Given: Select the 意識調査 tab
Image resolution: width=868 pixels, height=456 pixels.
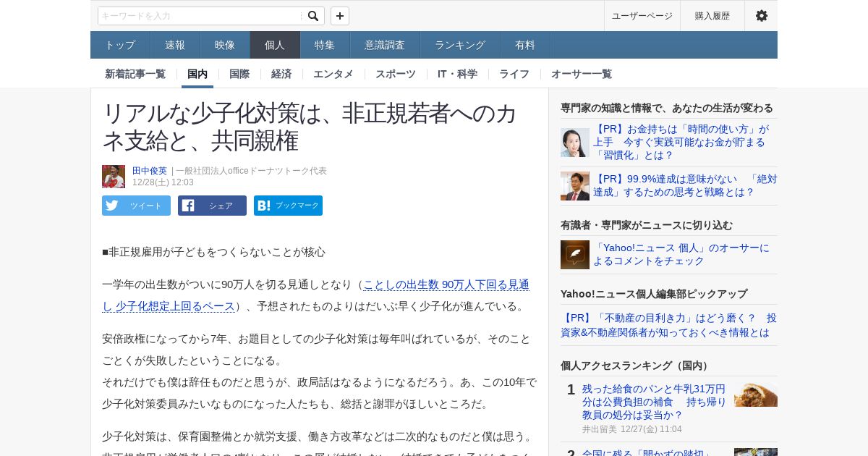Looking at the screenshot, I should (385, 45).
